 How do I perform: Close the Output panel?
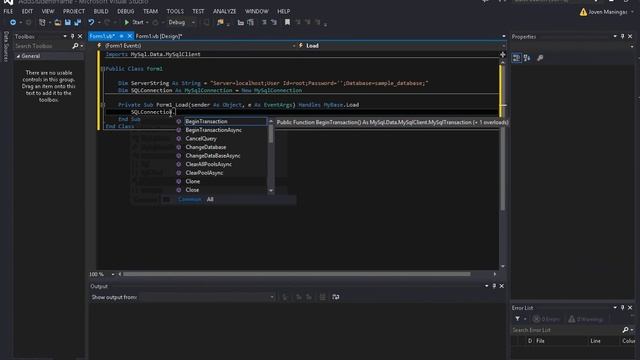point(502,286)
